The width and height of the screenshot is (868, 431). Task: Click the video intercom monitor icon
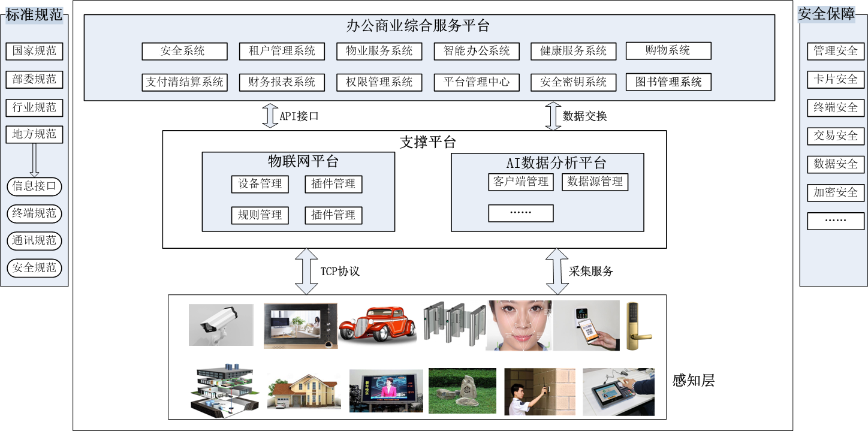(x=301, y=325)
